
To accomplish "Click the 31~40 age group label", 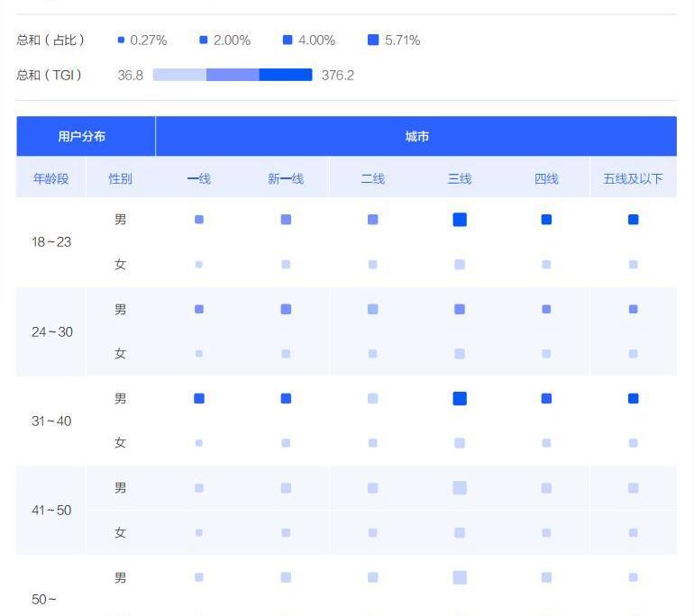I will 51,421.
